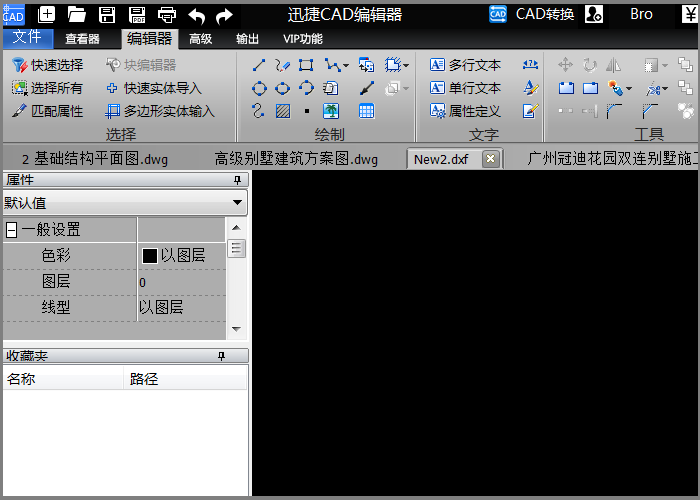Switch to the 查看器 tab

tap(83, 39)
